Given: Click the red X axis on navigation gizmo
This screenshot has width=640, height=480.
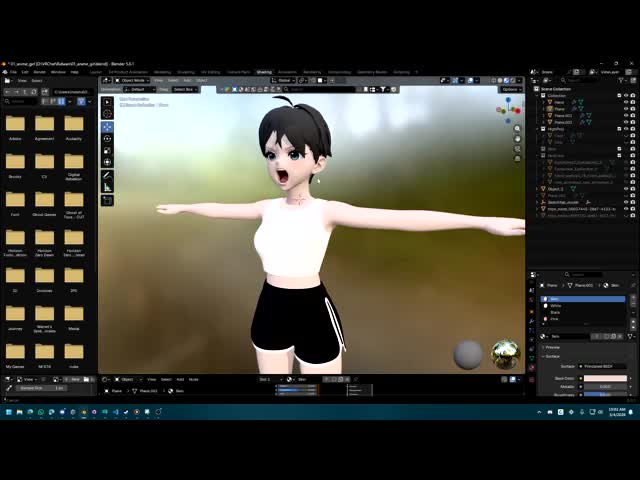Looking at the screenshot, I should pyautogui.click(x=518, y=111).
